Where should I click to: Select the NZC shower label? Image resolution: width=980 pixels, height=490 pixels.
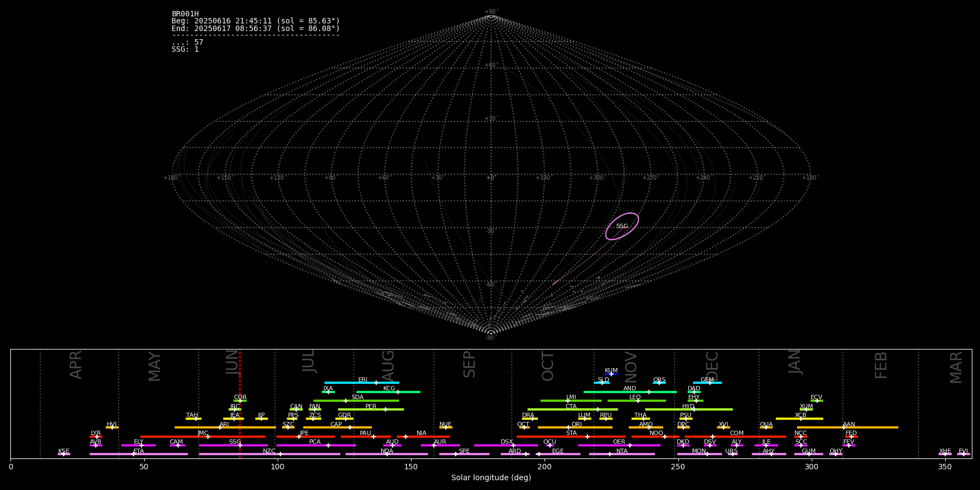click(269, 451)
